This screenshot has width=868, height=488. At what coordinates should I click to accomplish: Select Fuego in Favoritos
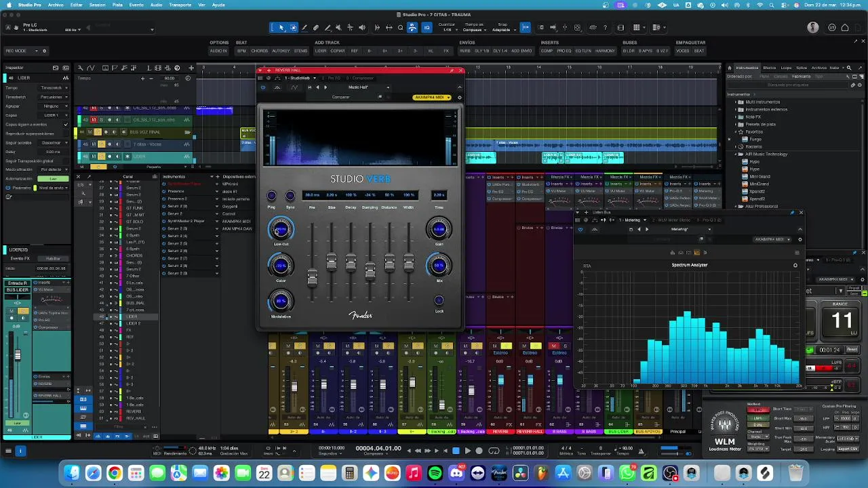[755, 140]
